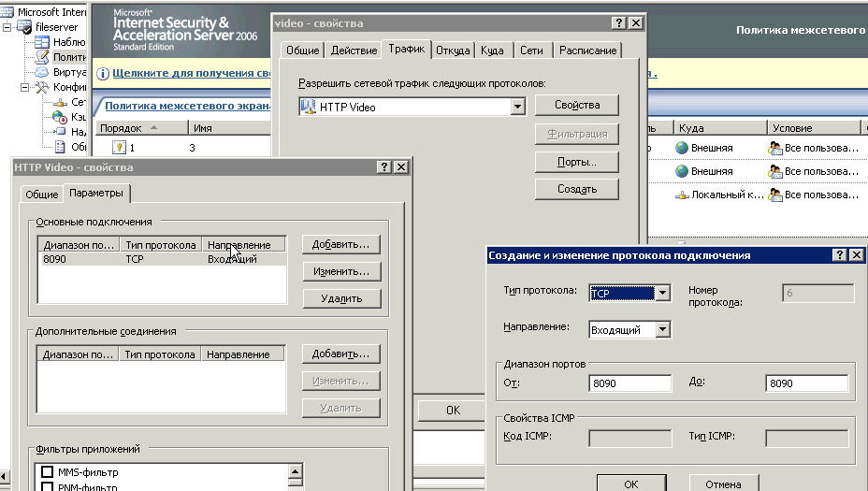Image resolution: width=868 pixels, height=491 pixels.
Task: Open the Направление Входящий dropdown
Action: click(662, 330)
